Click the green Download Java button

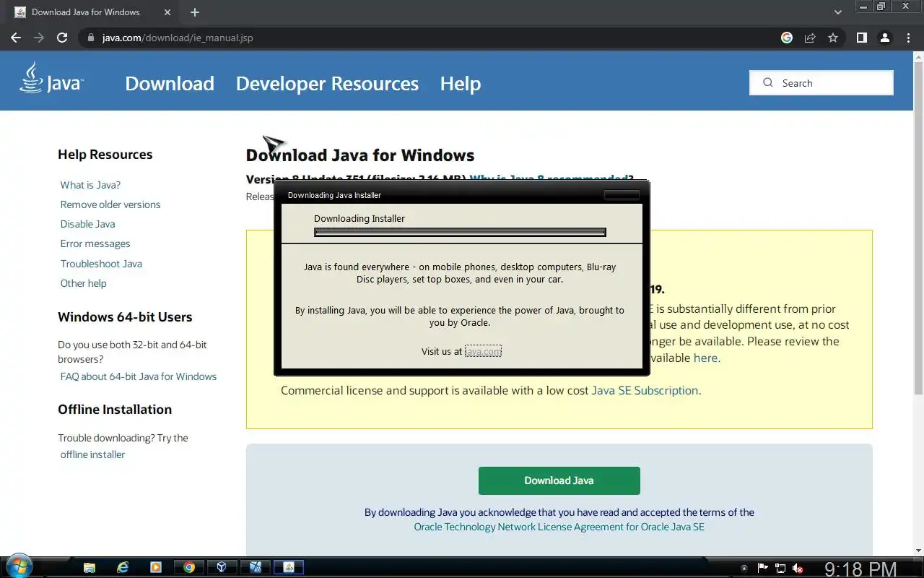[x=559, y=480]
